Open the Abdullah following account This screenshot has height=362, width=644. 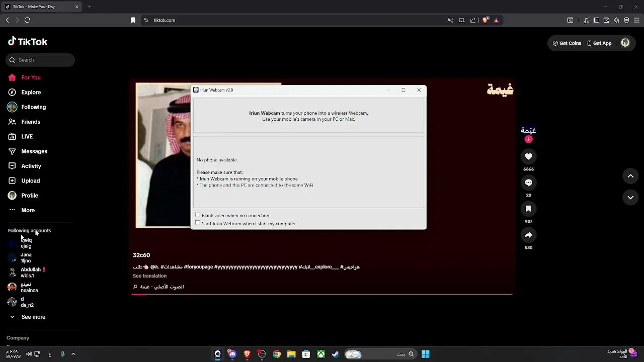tap(28, 273)
